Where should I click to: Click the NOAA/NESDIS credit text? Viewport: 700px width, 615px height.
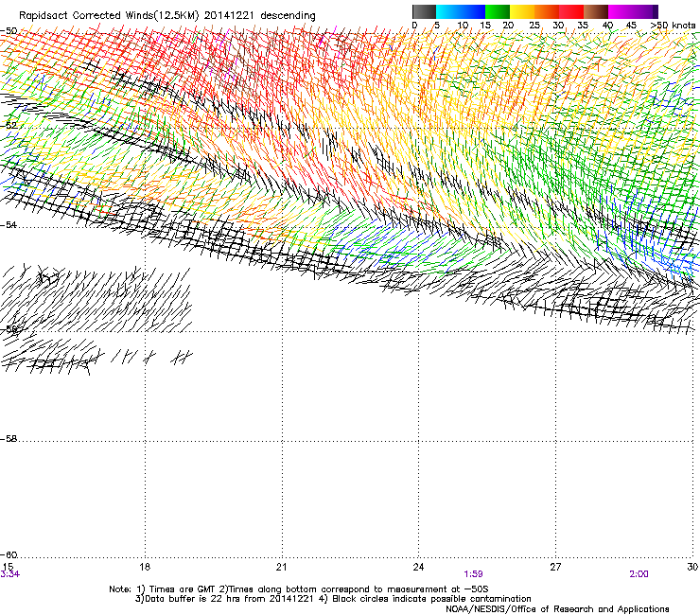(x=557, y=609)
